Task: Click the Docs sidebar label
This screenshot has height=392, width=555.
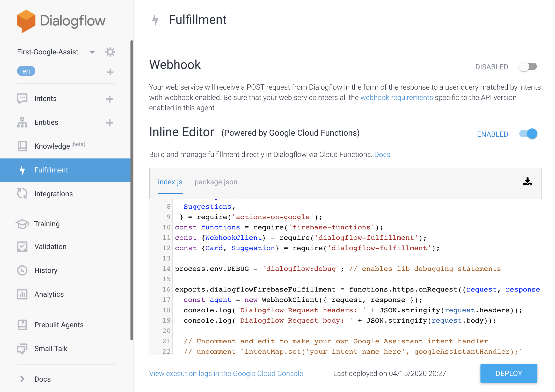Action: point(42,379)
